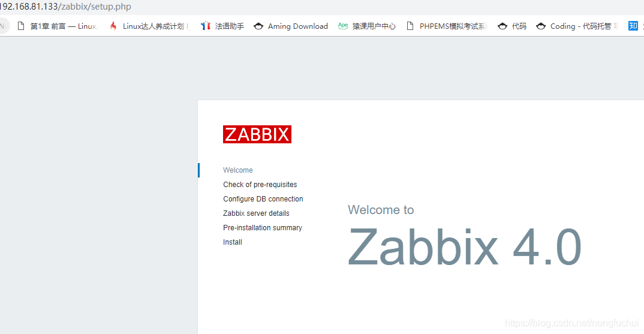Image resolution: width=644 pixels, height=334 pixels.
Task: Open the Coding - 代码托管 bookmark
Action: pyautogui.click(x=577, y=26)
